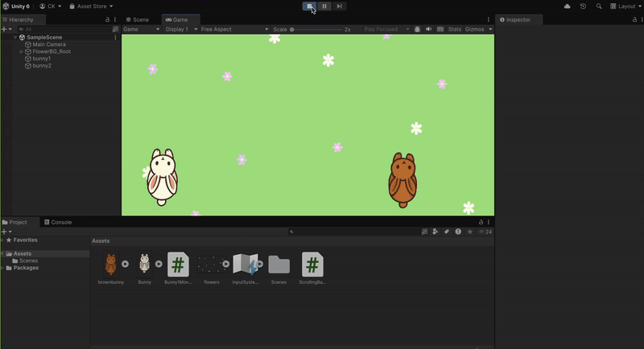This screenshot has width=644, height=349.
Task: Save the search with the star icon
Action: pos(470,232)
